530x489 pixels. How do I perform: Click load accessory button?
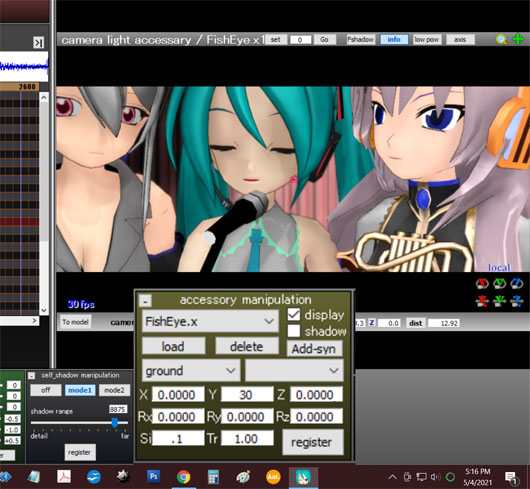coord(173,346)
